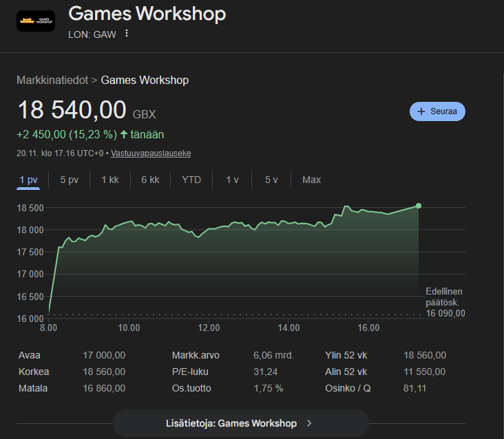Screen dimensions: 504x439
Task: Open the Vastuuvapauslauseke disclaimer link
Action: pos(151,153)
